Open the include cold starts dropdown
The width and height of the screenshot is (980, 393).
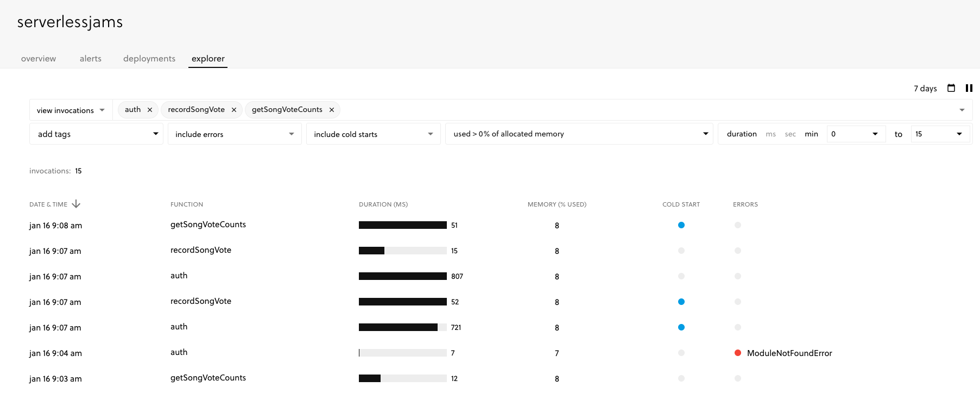374,134
